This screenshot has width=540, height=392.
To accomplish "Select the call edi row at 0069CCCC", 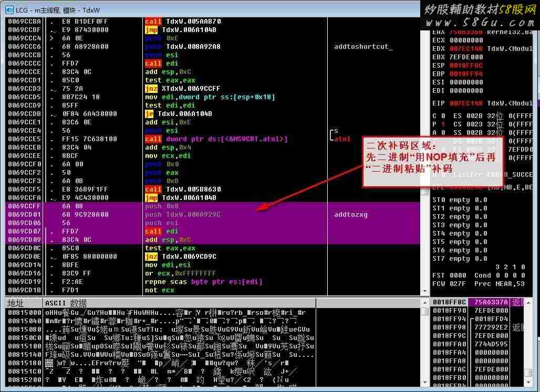I will 213,63.
